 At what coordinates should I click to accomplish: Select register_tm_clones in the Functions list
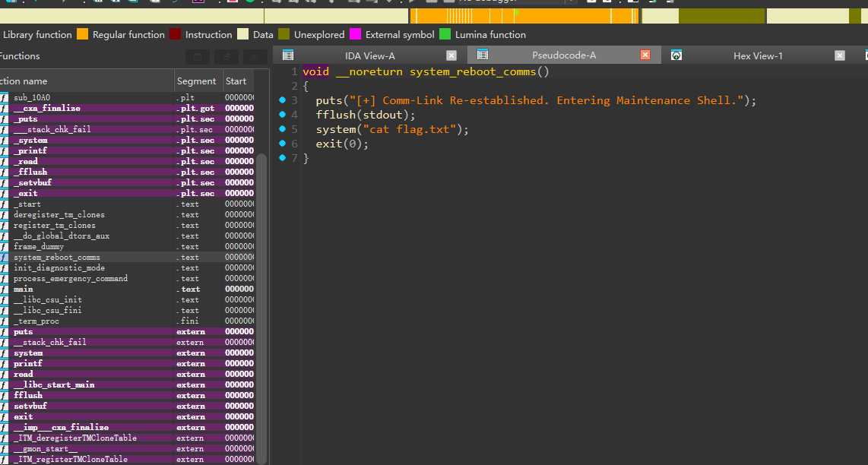tap(127, 226)
